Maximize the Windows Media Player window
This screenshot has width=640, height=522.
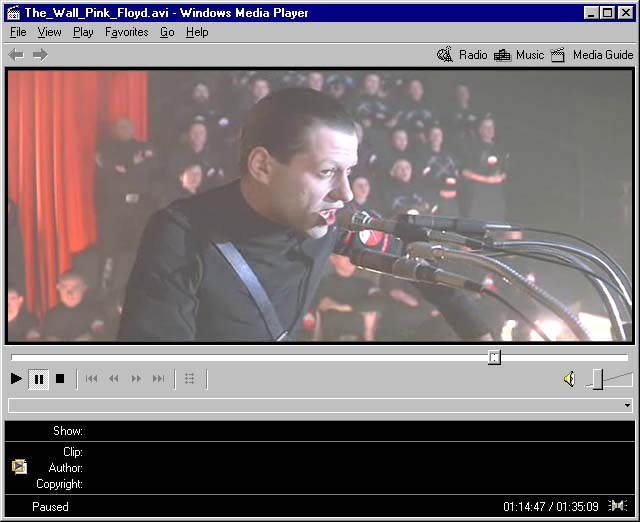pyautogui.click(x=607, y=13)
